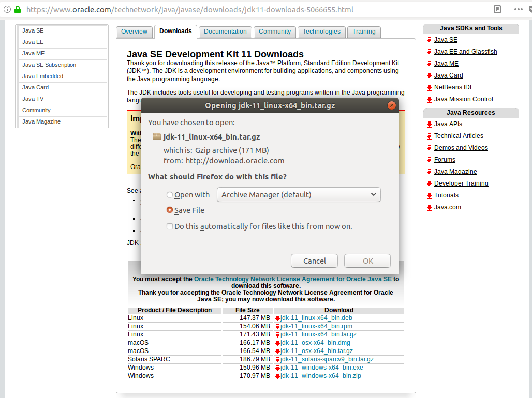Switch to the Downloads tab
This screenshot has width=532, height=398.
[175, 31]
